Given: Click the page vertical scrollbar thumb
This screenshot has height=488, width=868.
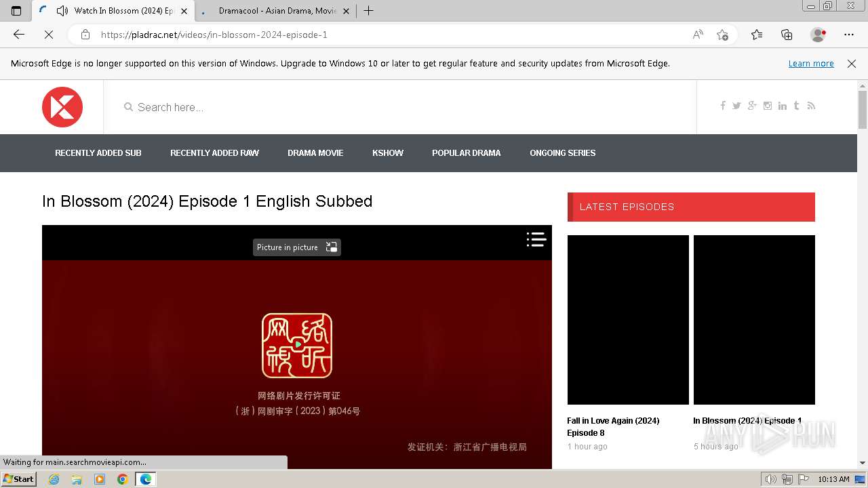Looking at the screenshot, I should [x=863, y=108].
